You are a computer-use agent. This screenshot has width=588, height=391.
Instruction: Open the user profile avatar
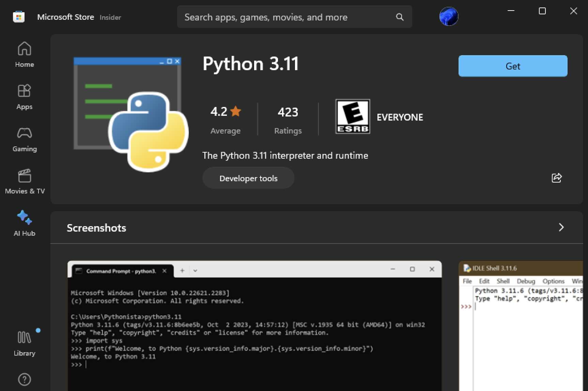pos(449,17)
